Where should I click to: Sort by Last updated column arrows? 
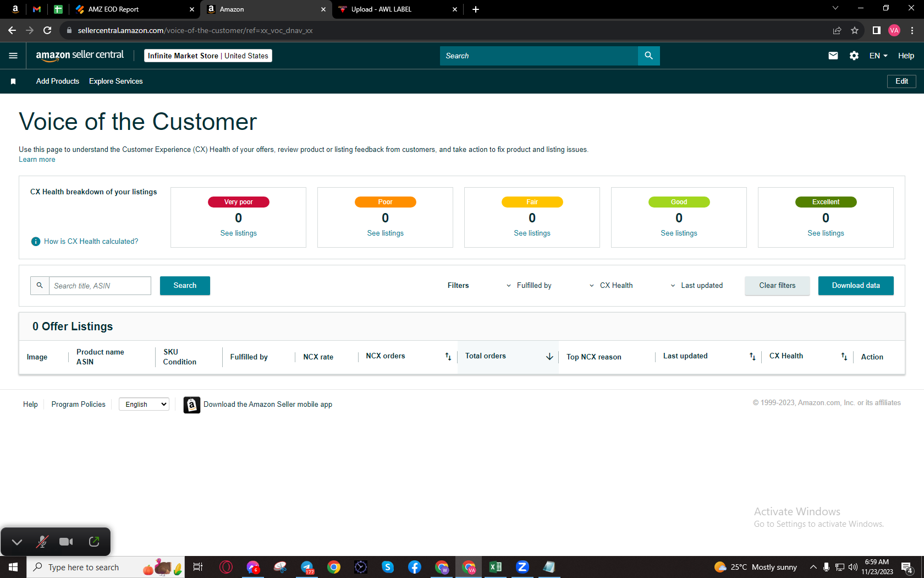click(x=752, y=357)
